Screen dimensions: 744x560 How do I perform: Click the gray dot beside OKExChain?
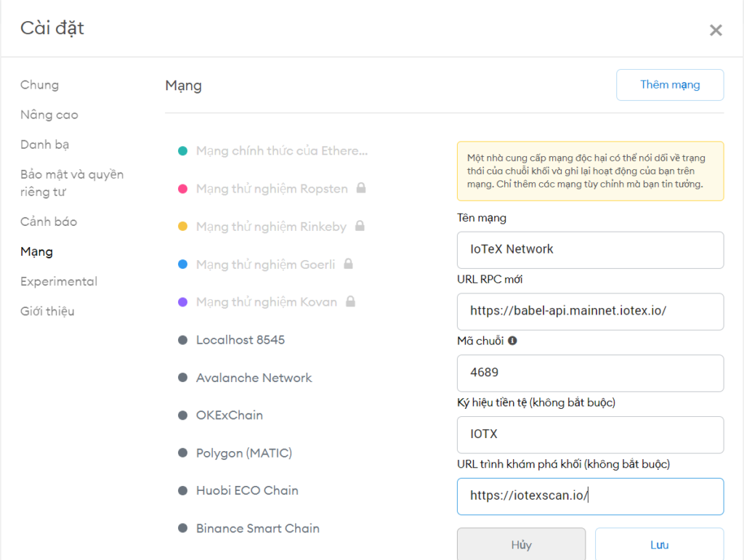click(x=182, y=415)
